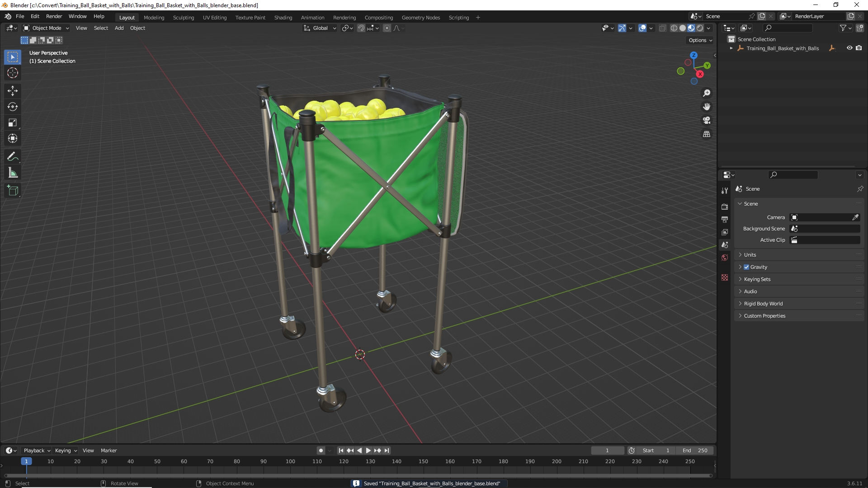Click the timeline horizontal scrollbar
This screenshot has height=488, width=868.
click(359, 475)
